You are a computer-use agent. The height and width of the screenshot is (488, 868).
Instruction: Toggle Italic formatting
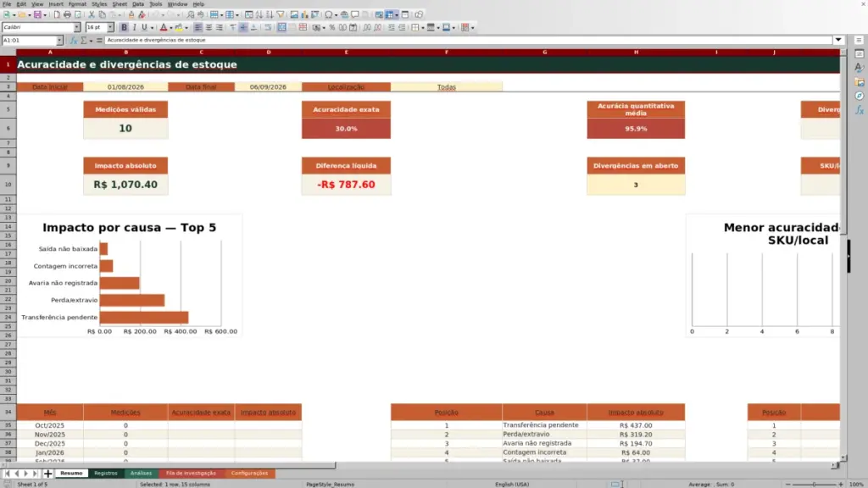(x=134, y=28)
